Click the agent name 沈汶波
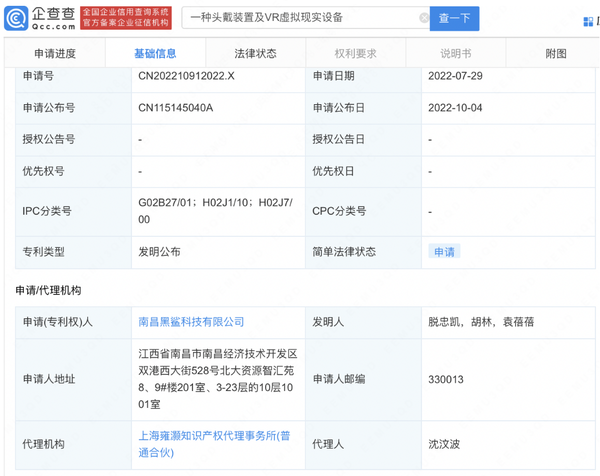The height and width of the screenshot is (476, 600). pyautogui.click(x=444, y=444)
